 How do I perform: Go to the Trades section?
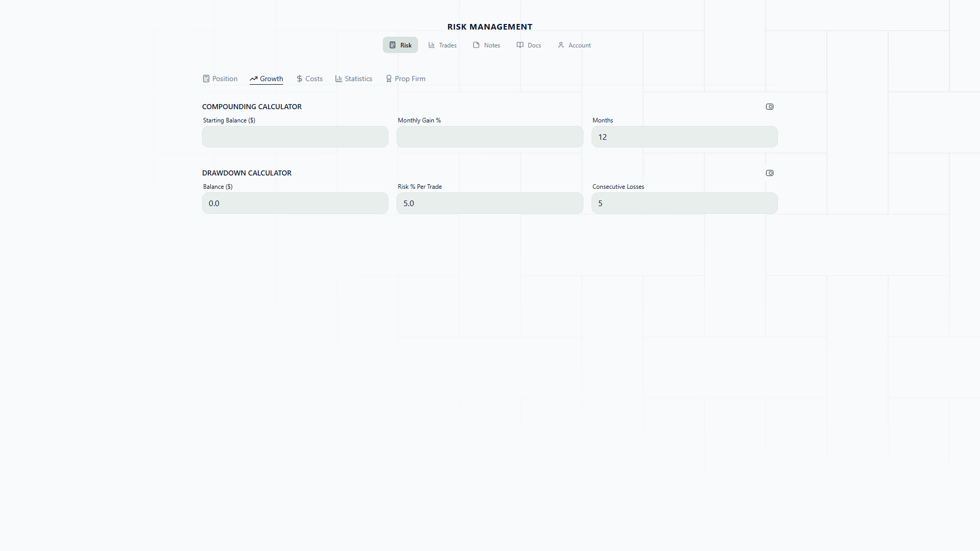pyautogui.click(x=443, y=45)
